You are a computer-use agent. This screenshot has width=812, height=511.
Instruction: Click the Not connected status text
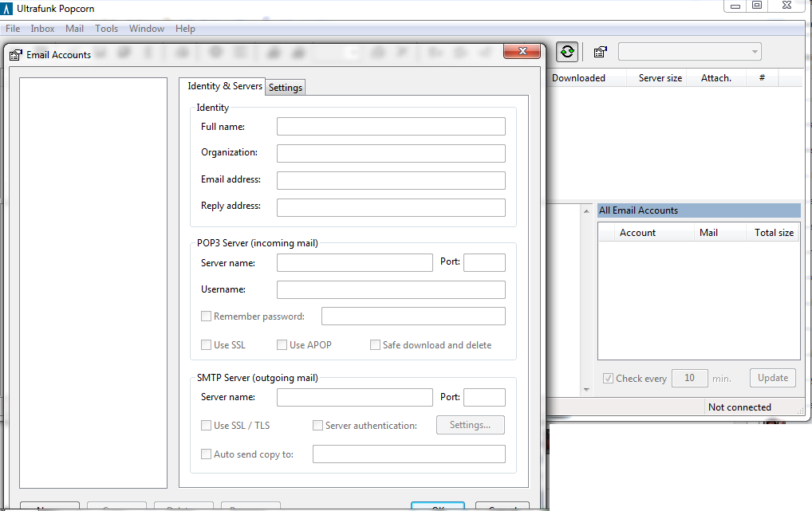pos(739,407)
